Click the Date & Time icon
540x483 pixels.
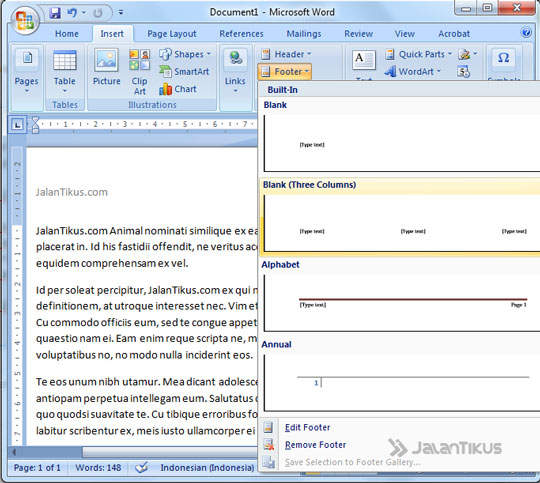[x=464, y=72]
